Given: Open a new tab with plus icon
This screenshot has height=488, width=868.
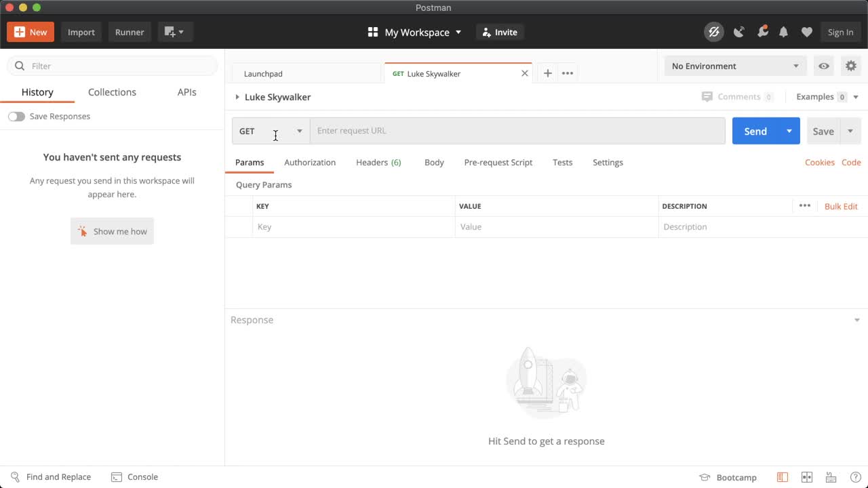Looking at the screenshot, I should (x=547, y=73).
